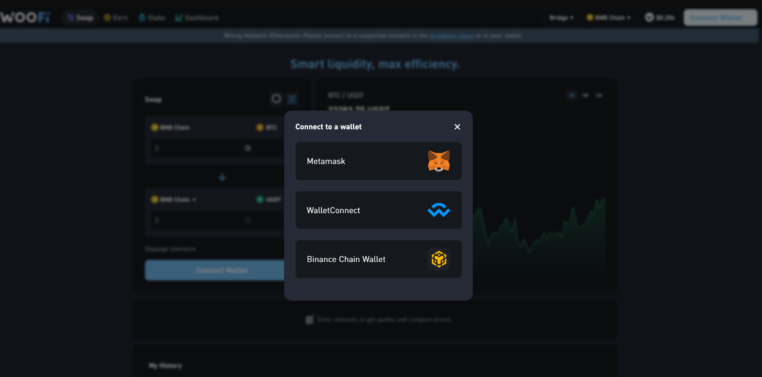Open the Dashboard tab

coord(197,18)
